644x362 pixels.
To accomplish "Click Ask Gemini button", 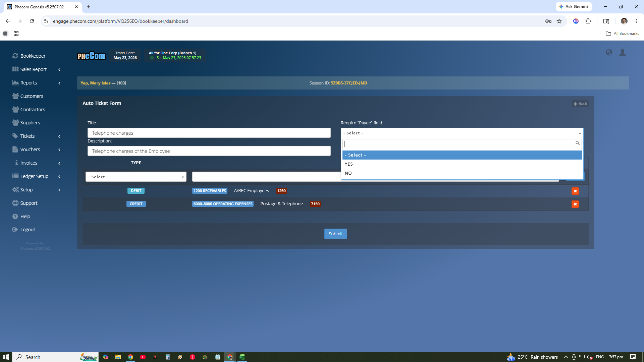I will click(x=574, y=7).
